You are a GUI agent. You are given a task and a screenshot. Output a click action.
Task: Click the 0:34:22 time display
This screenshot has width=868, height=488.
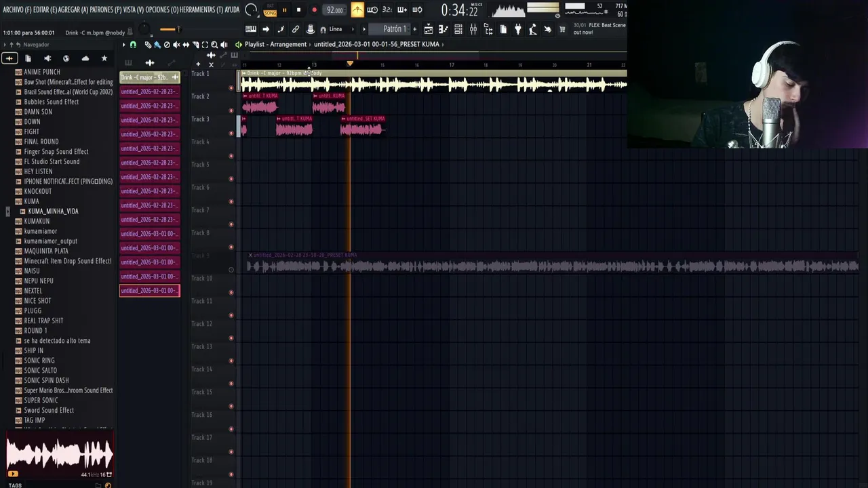(460, 10)
